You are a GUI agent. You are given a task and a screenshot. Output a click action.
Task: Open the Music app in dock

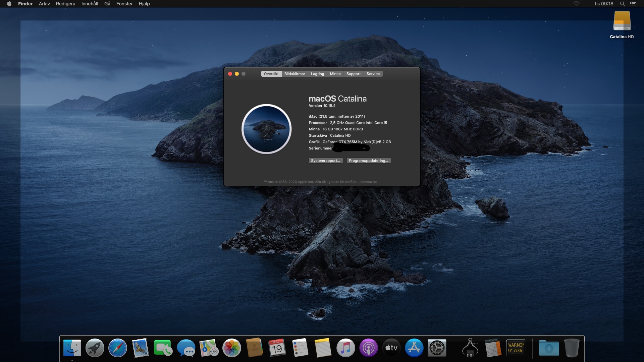[346, 348]
